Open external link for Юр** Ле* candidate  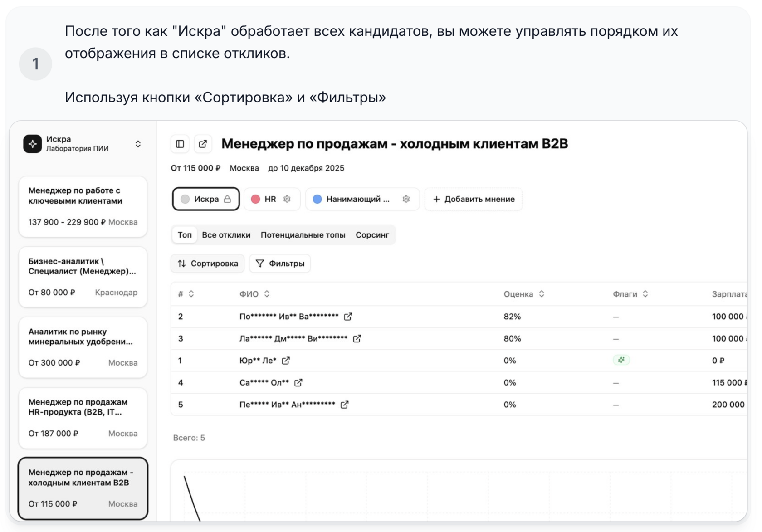coord(286,361)
